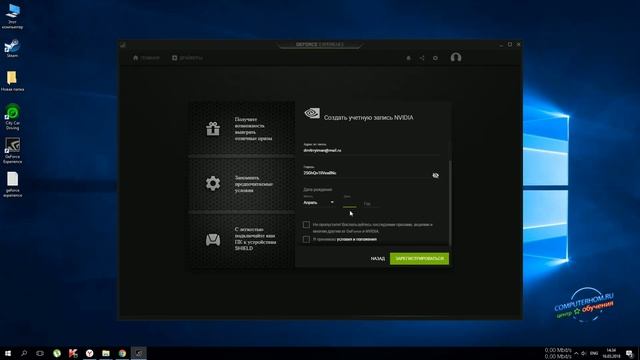Toggle password visibility eye icon
This screenshot has width=640, height=360.
436,176
